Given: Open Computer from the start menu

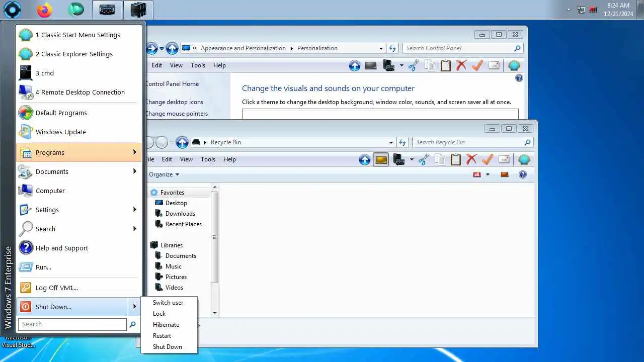Looking at the screenshot, I should (79, 191).
